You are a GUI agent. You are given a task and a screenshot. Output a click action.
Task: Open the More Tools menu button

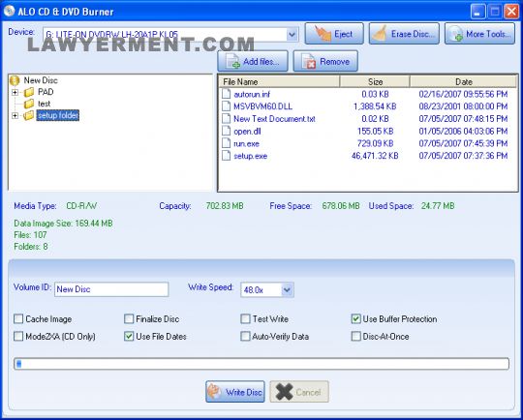[x=479, y=34]
